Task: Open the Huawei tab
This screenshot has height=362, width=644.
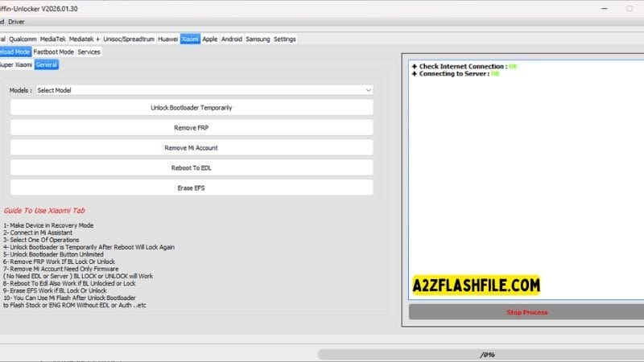Action: coord(167,39)
